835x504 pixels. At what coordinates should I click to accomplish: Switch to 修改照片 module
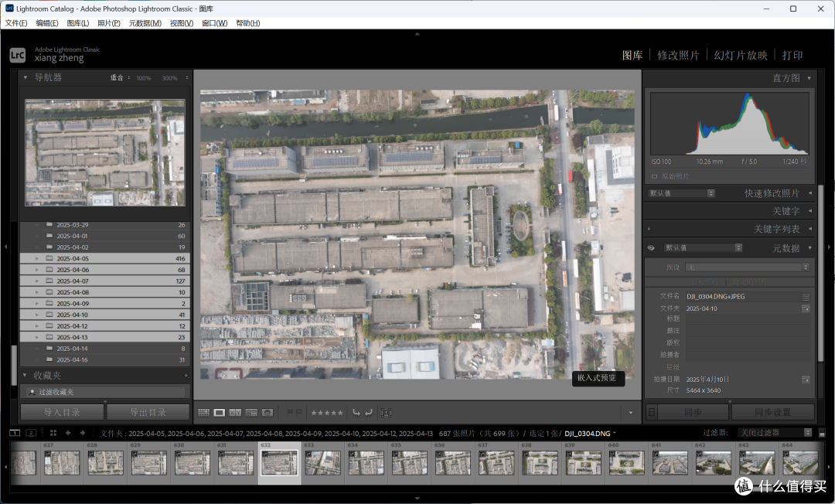click(x=678, y=56)
